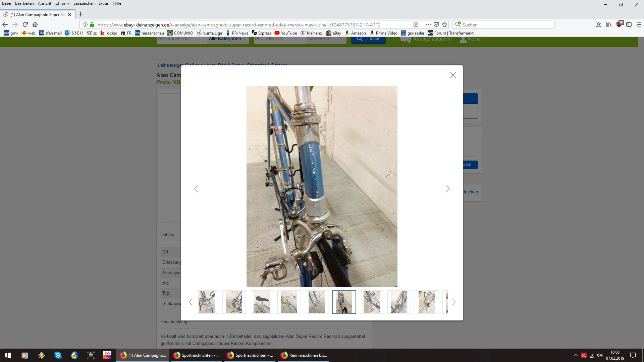Viewport: 644px width, 362px height.
Task: Toggle the Firefox sidebar
Action: coord(629,24)
